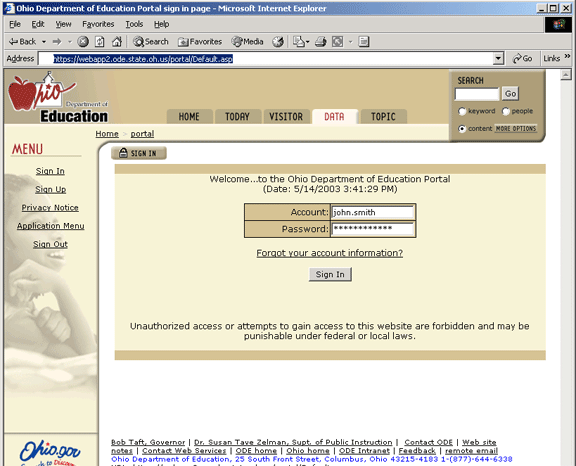Go to browser Home icon

click(x=117, y=42)
